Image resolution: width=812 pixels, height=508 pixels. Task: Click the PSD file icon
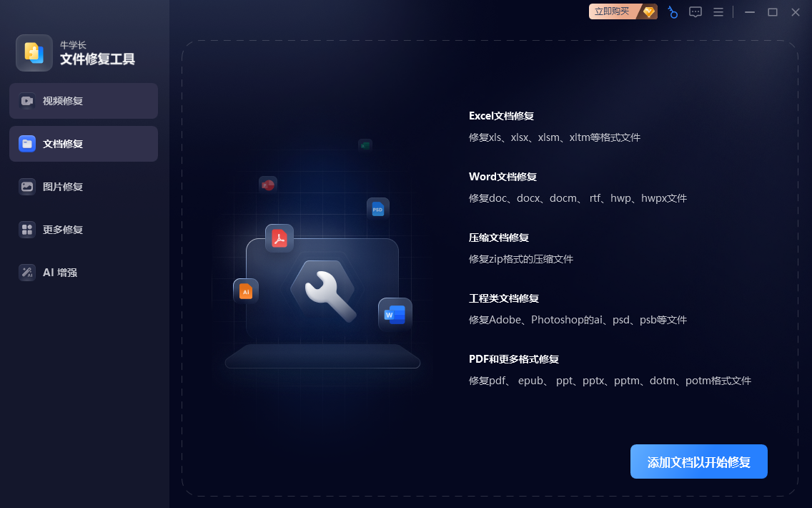378,209
